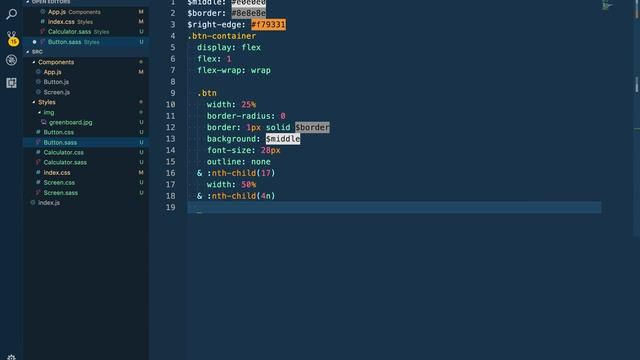The height and width of the screenshot is (360, 640).
Task: Collapse the img folder
Action: point(40,112)
